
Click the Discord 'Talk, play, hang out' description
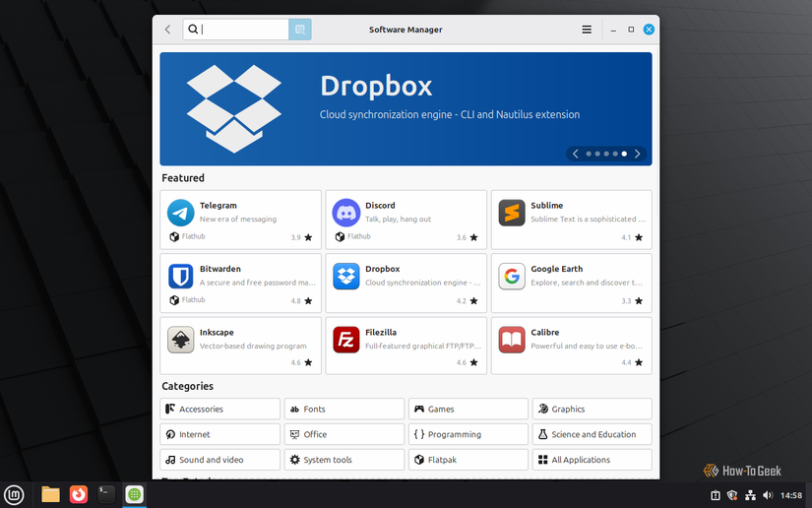coord(398,219)
